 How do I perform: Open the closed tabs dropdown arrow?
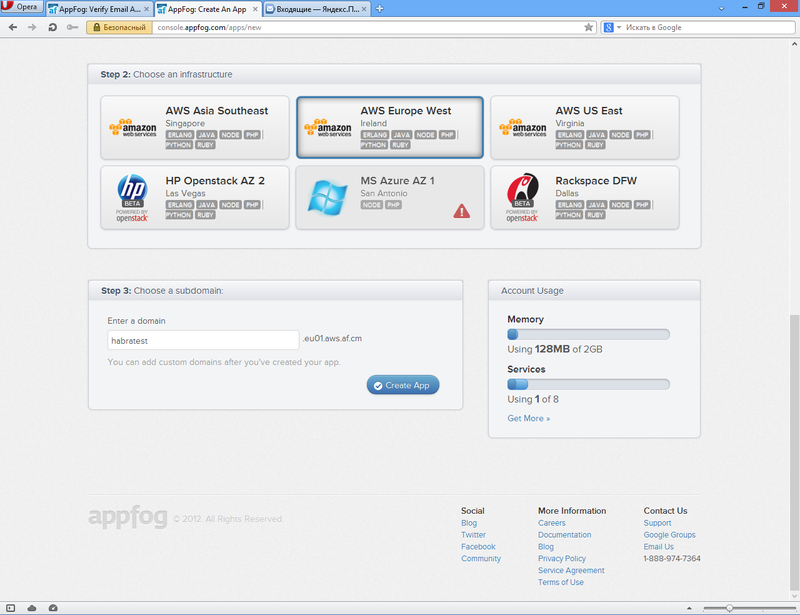(721, 9)
